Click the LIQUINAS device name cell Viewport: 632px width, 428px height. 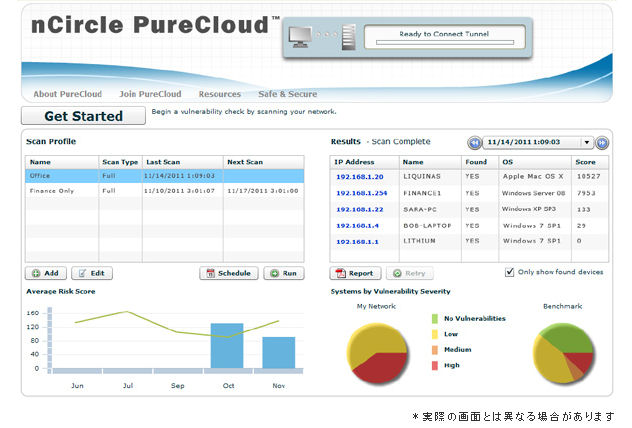click(422, 177)
